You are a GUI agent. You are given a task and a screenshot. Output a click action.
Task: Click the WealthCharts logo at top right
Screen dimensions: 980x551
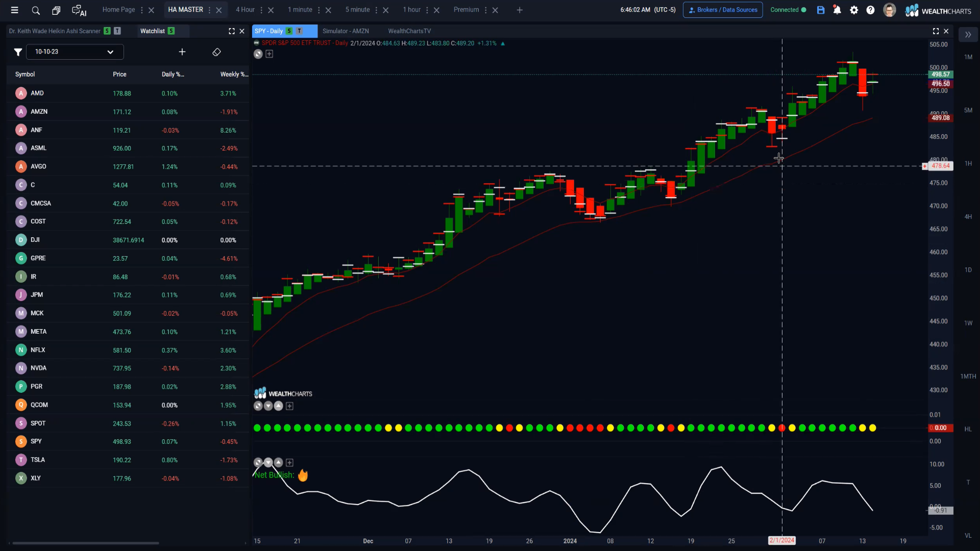pos(938,11)
